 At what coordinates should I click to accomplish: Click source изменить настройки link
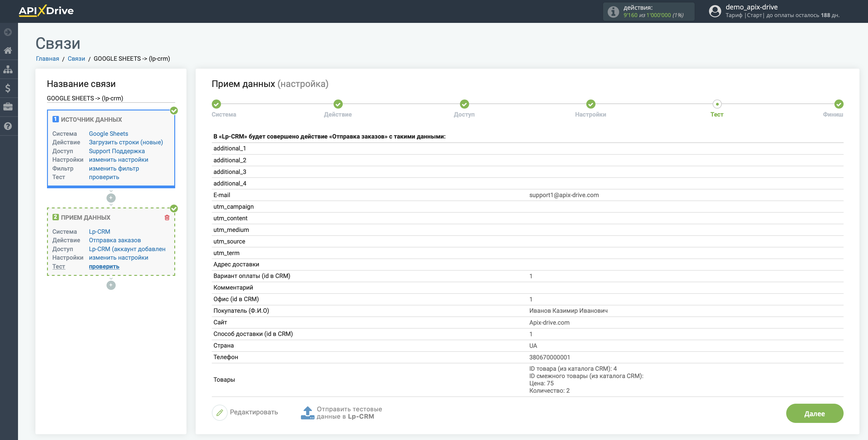[118, 160]
